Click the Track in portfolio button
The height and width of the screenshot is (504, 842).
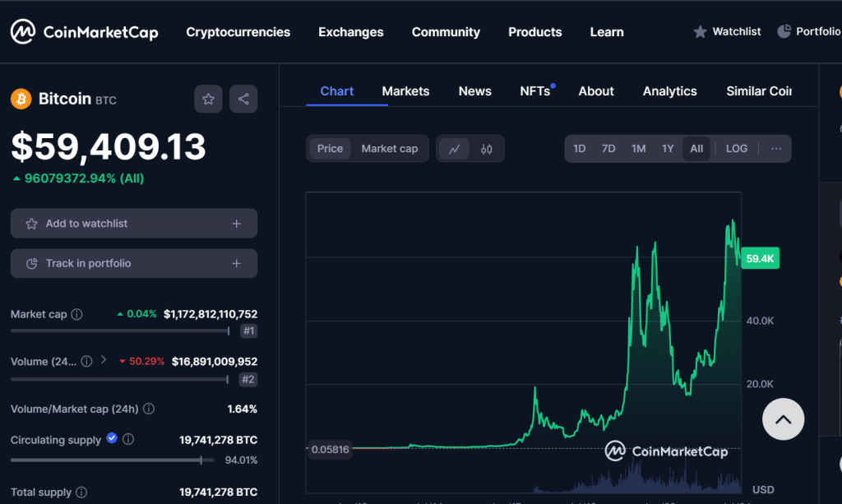click(x=133, y=263)
